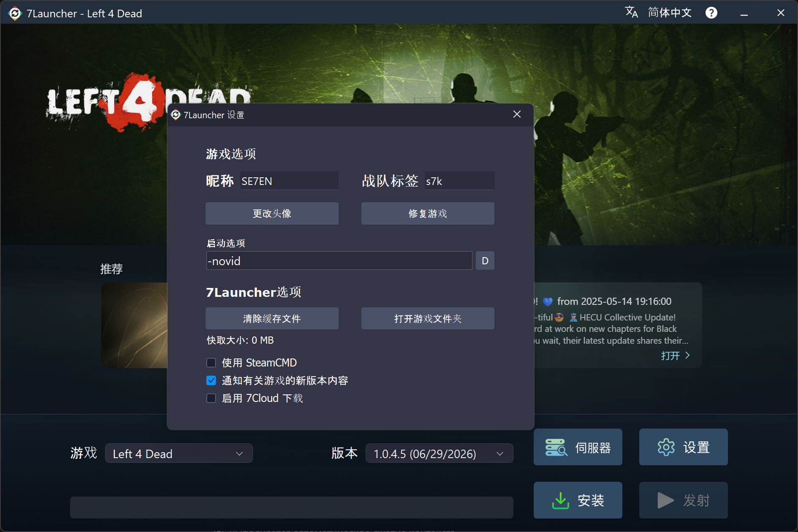Click the 修复游戏 button
Image resolution: width=798 pixels, height=532 pixels.
click(x=428, y=214)
